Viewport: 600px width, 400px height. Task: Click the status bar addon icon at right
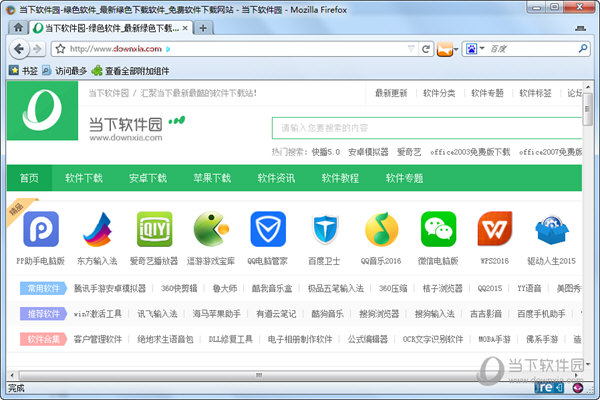578,388
